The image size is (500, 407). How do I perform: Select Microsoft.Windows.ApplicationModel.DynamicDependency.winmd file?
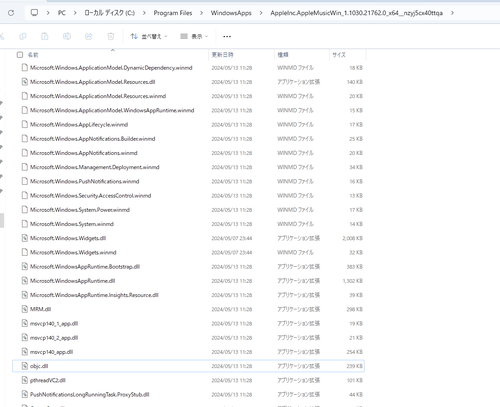tap(111, 68)
